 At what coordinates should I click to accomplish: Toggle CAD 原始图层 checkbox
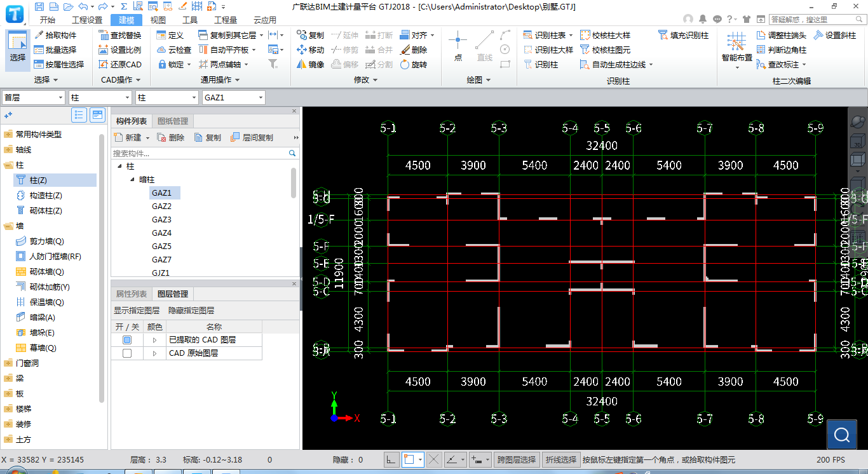coord(127,353)
